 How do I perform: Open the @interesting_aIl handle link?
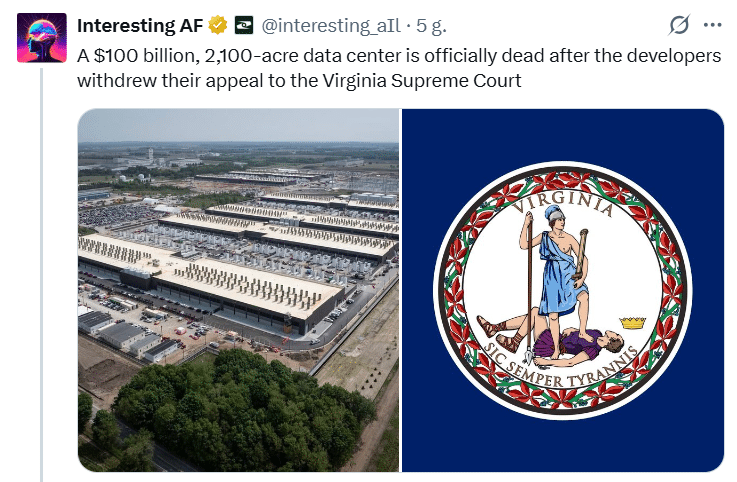[331, 25]
